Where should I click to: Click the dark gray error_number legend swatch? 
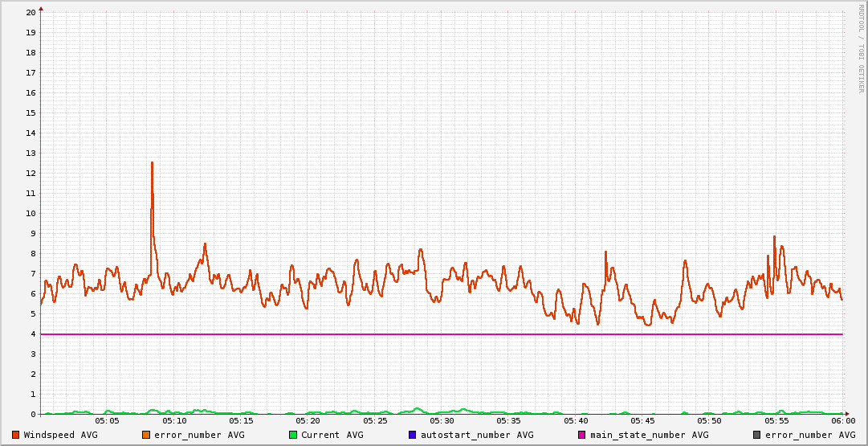(757, 435)
